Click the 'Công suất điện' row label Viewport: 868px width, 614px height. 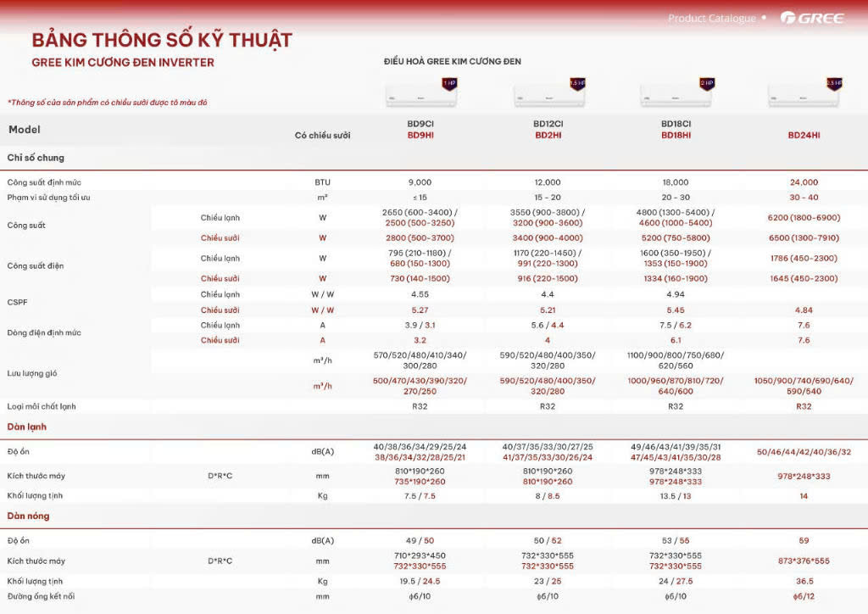click(x=36, y=265)
